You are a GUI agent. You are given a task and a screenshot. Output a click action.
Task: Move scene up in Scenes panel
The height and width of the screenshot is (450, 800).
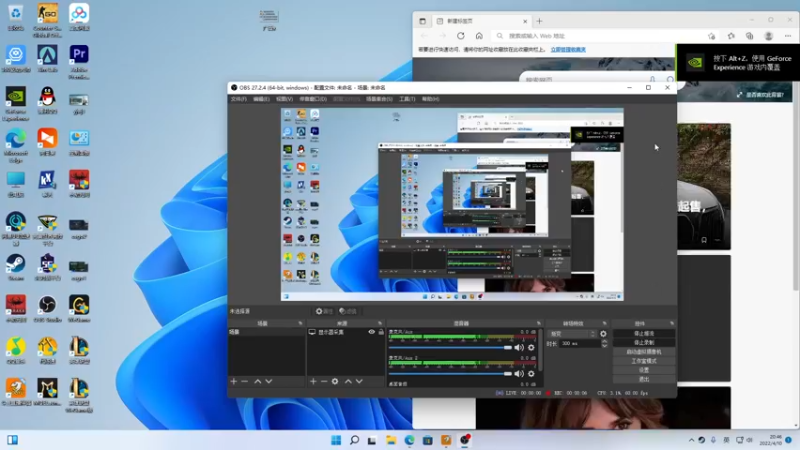pyautogui.click(x=258, y=381)
